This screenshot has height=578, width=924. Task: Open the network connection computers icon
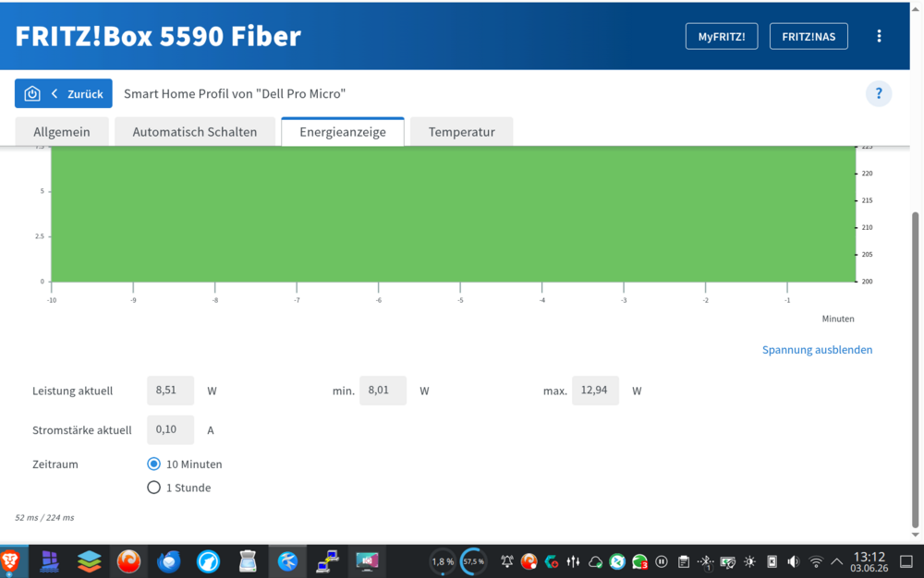click(x=327, y=561)
